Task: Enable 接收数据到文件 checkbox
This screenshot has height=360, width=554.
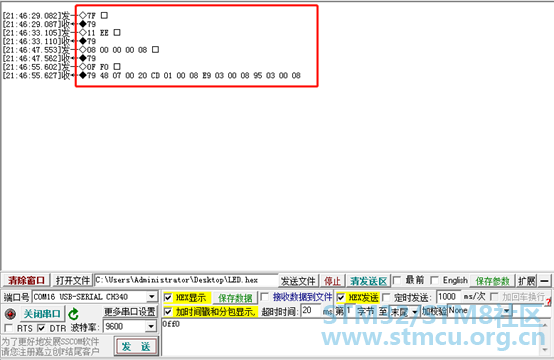Action: pyautogui.click(x=264, y=297)
